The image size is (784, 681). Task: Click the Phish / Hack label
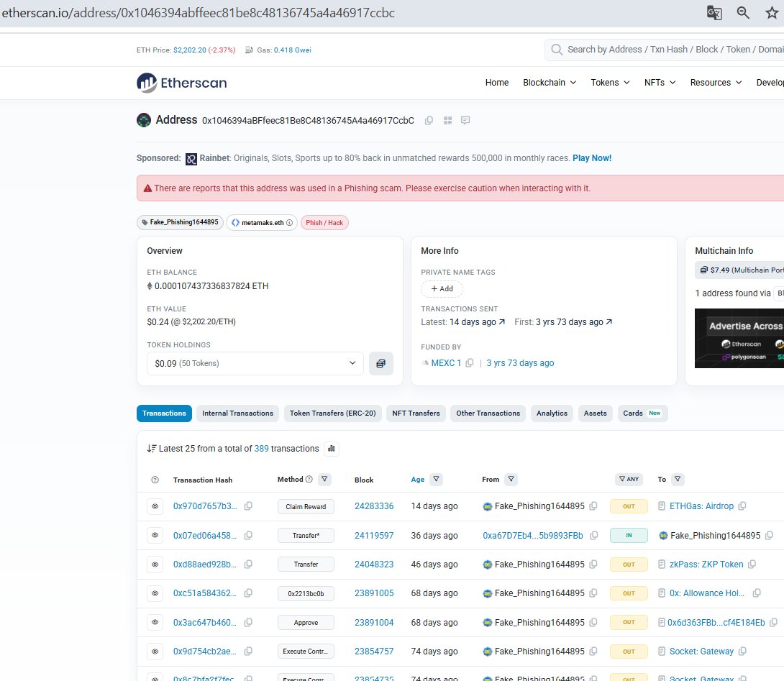[324, 222]
